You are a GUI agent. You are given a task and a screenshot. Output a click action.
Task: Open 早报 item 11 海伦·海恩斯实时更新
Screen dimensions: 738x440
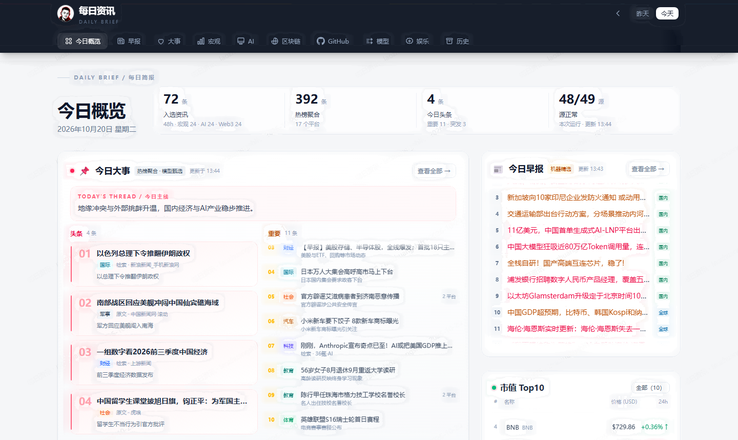[x=580, y=328]
